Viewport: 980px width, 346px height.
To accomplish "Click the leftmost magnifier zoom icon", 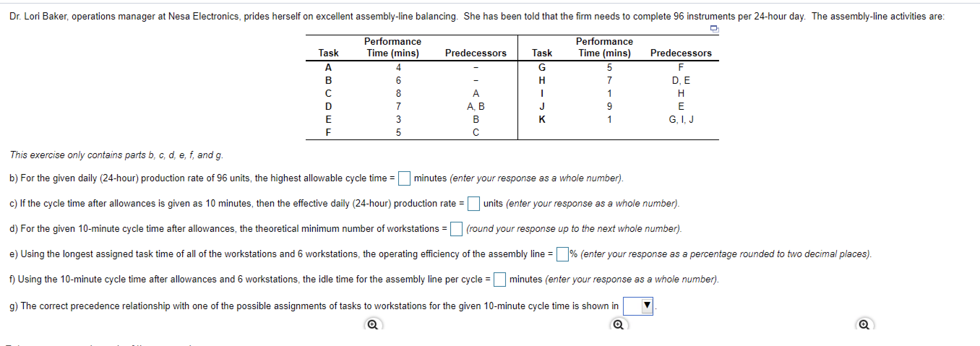I will click(373, 324).
